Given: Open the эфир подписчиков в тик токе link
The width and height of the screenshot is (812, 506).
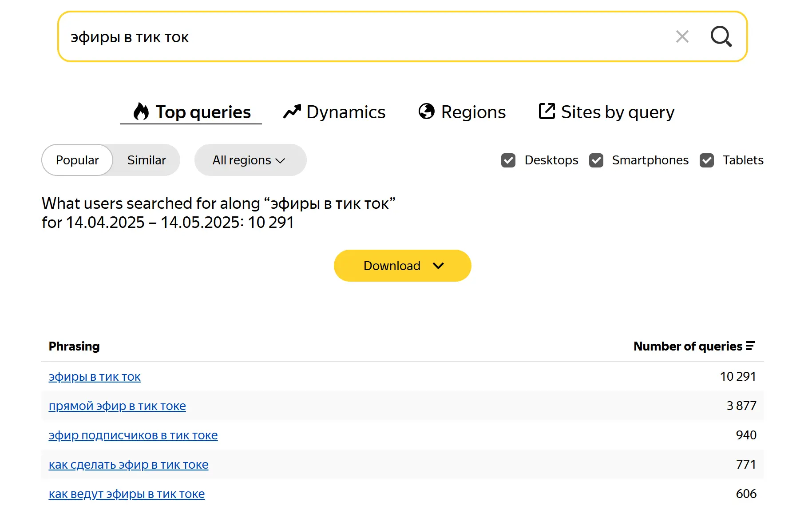Looking at the screenshot, I should pyautogui.click(x=133, y=435).
